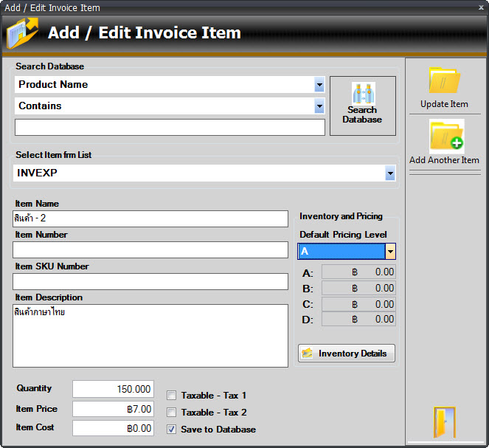Screen dimensions: 489x448
Task: Open the Inventory Details button
Action: click(347, 354)
